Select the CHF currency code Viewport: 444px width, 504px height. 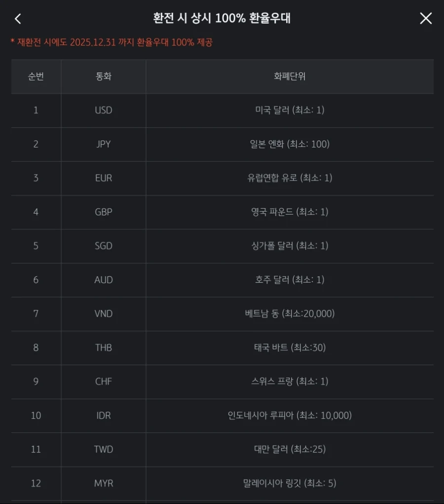104,381
